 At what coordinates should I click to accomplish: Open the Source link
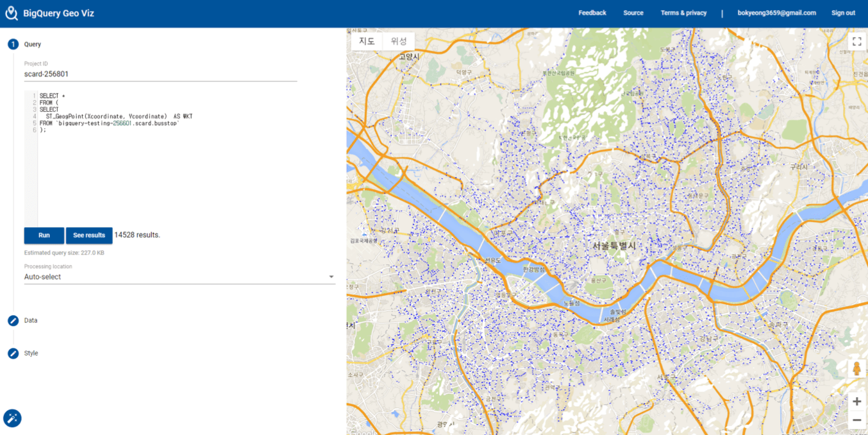(x=633, y=13)
